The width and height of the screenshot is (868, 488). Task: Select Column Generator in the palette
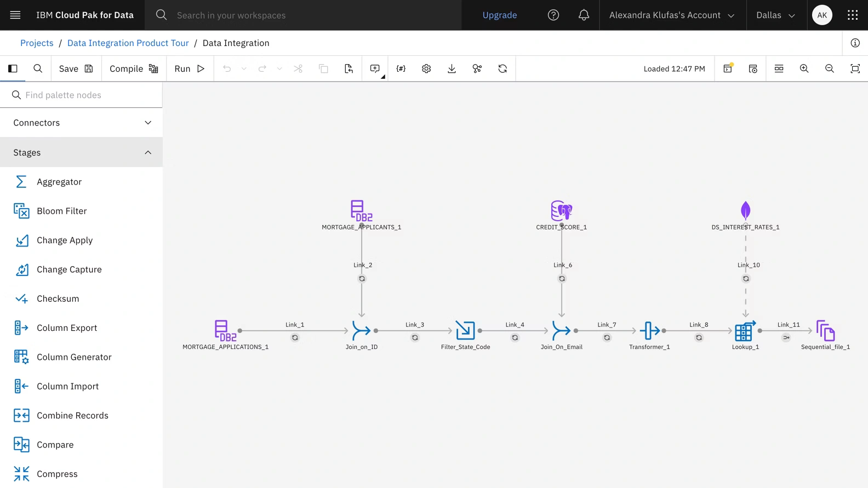(x=74, y=357)
